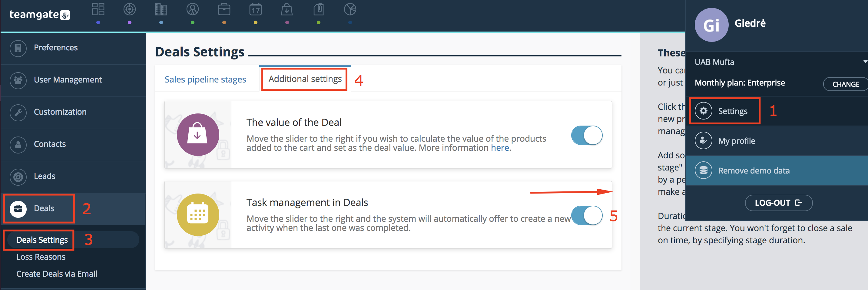
Task: Open the Leads target icon in top navigation
Action: pos(129,9)
